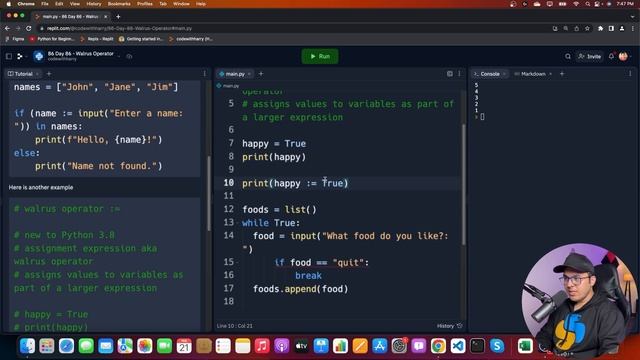Open Chrome View menu
640x360 pixels.
point(75,4)
